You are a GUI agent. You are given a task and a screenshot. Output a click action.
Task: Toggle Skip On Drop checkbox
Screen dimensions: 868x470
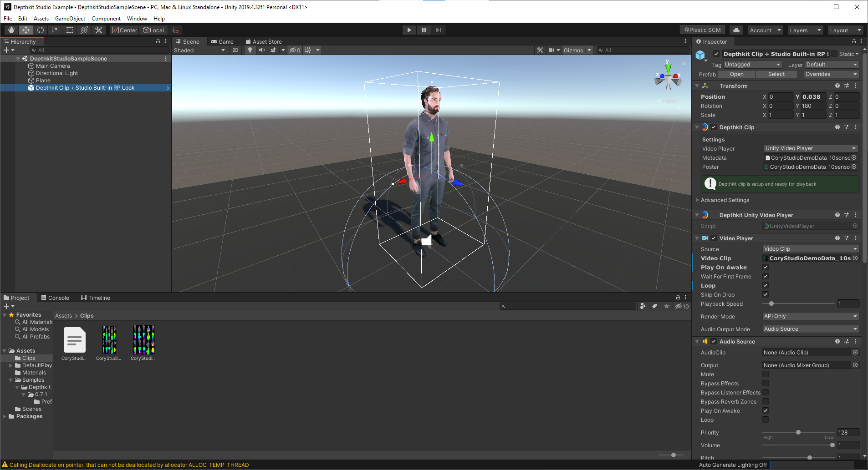click(x=766, y=295)
